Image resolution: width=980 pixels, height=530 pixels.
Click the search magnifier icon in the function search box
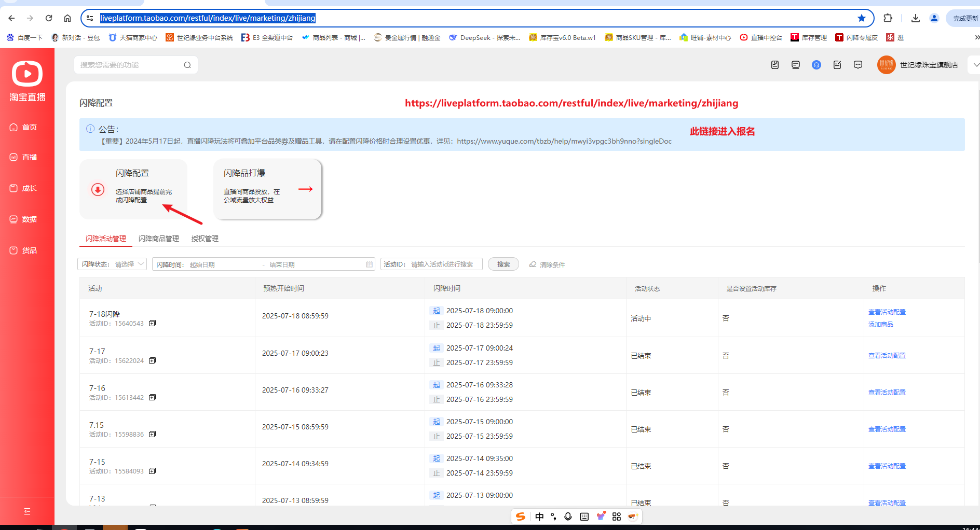click(x=187, y=65)
